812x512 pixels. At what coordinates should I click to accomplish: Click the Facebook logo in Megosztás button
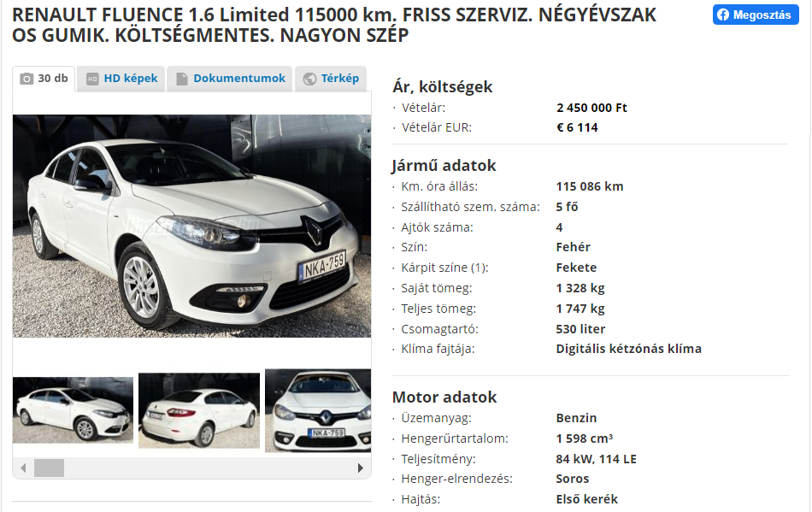pos(723,15)
